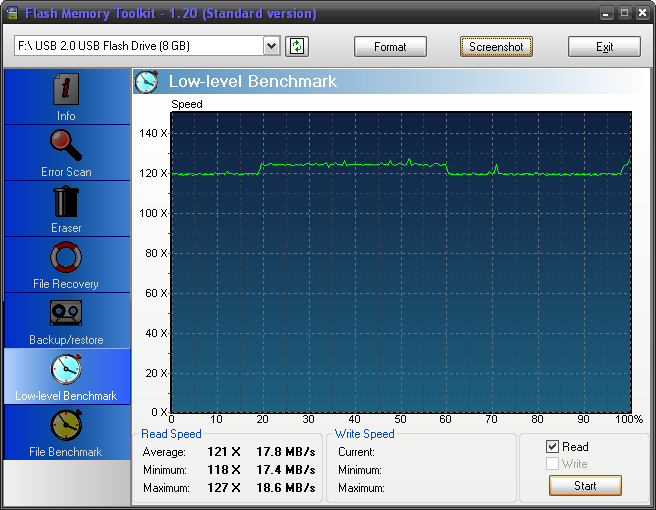The image size is (656, 510).
Task: Click the Read Speed group label
Action: tap(171, 434)
